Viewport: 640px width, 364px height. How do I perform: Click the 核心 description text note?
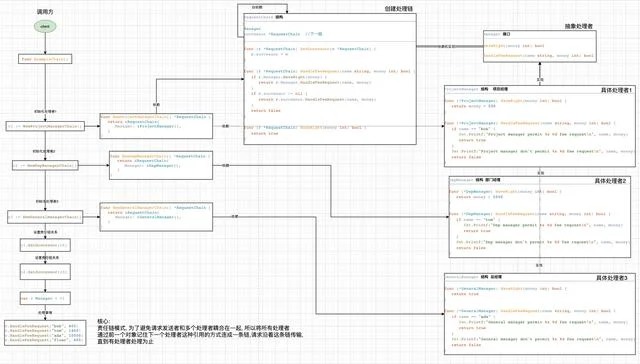200,331
